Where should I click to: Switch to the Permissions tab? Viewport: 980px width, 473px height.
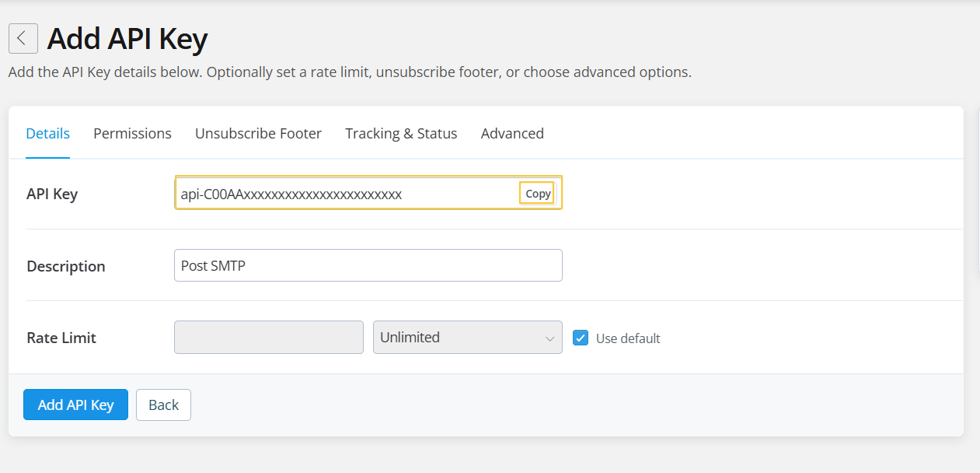click(x=132, y=133)
